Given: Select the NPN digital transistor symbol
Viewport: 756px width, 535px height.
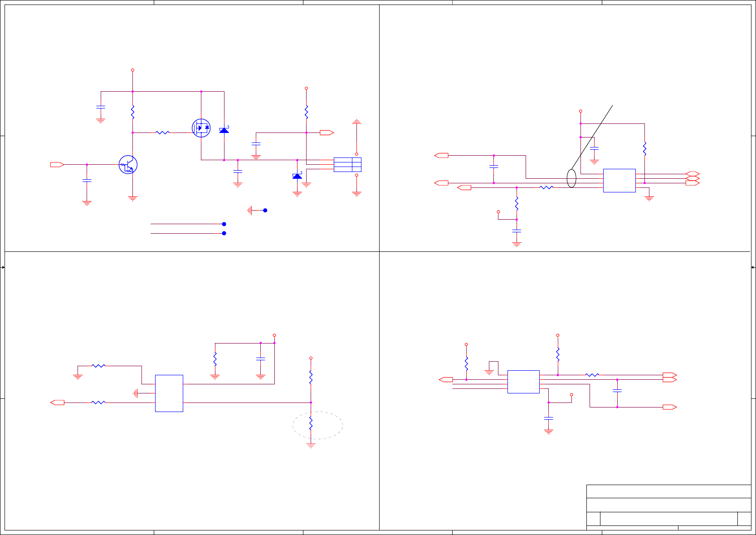Looking at the screenshot, I should coord(128,165).
